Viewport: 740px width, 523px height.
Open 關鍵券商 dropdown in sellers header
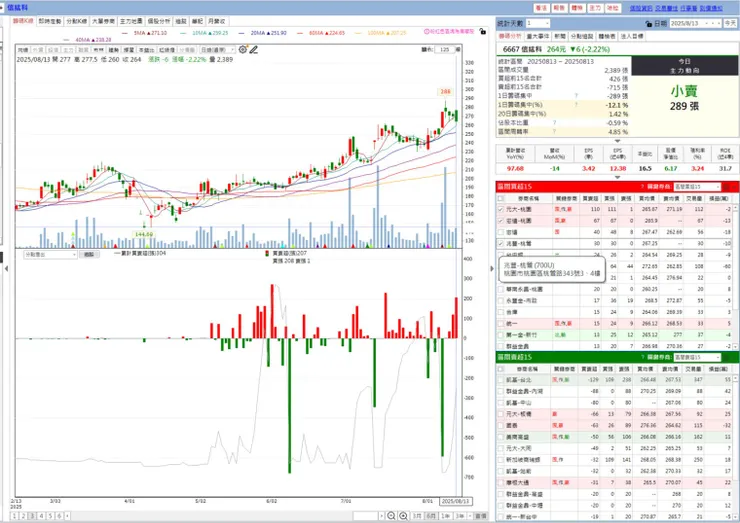[x=697, y=357]
